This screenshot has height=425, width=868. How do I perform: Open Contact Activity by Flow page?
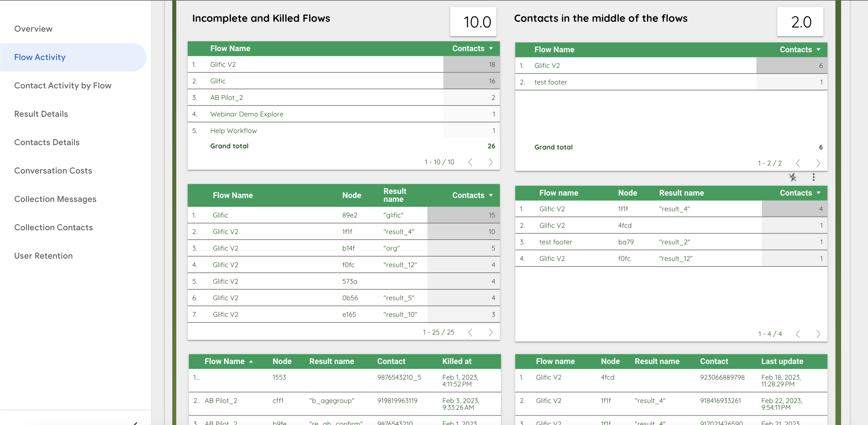point(63,86)
